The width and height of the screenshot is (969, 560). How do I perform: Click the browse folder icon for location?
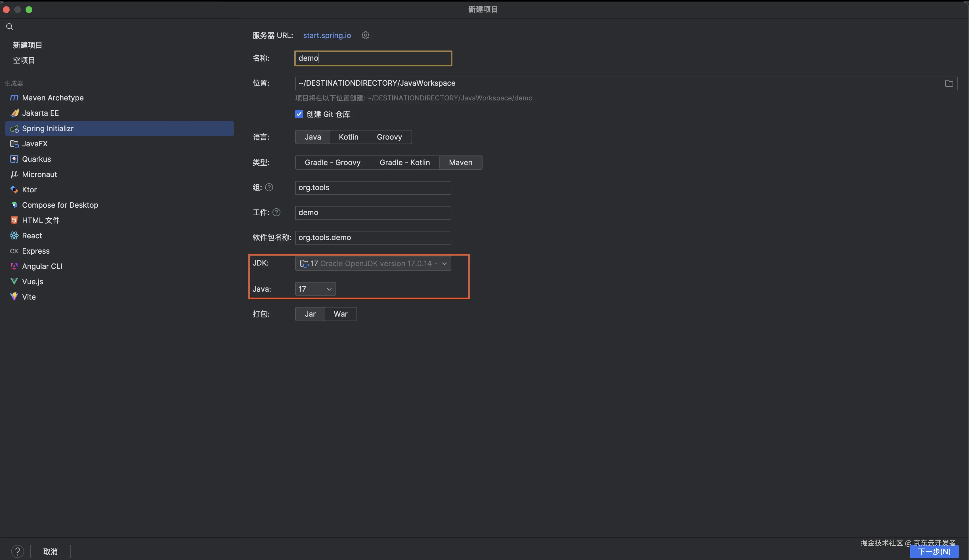click(x=949, y=83)
